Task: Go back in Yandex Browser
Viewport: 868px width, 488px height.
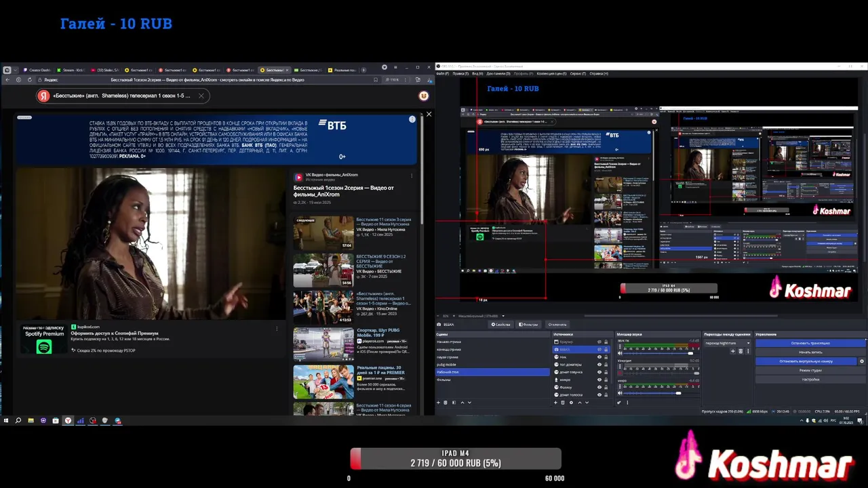Action: (7, 80)
